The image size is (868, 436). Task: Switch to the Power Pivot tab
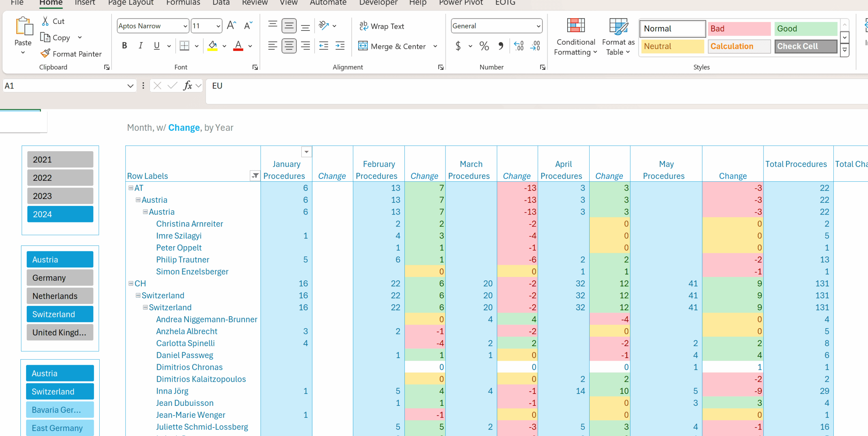460,3
